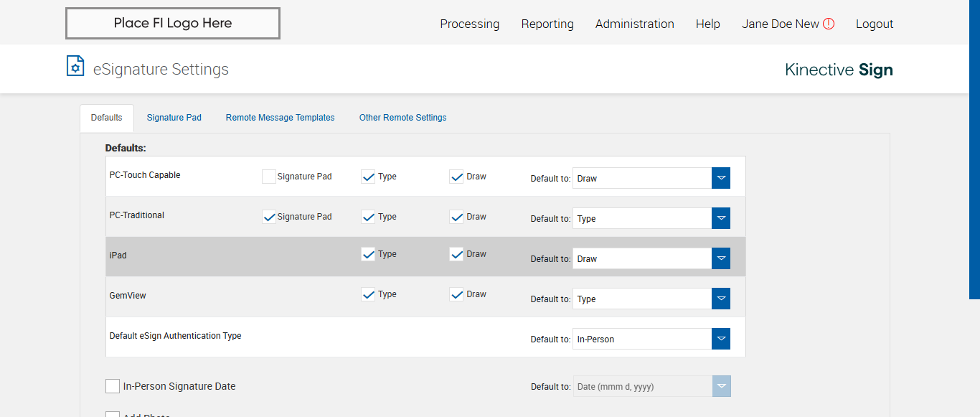980x417 pixels.
Task: Toggle the iPad Draw checkbox
Action: click(456, 254)
